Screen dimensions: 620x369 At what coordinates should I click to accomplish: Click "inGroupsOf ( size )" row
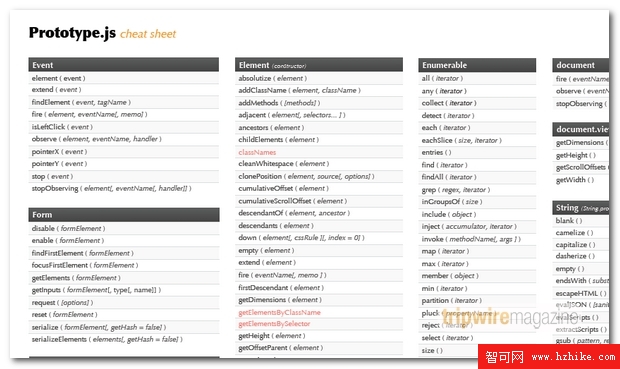477,202
